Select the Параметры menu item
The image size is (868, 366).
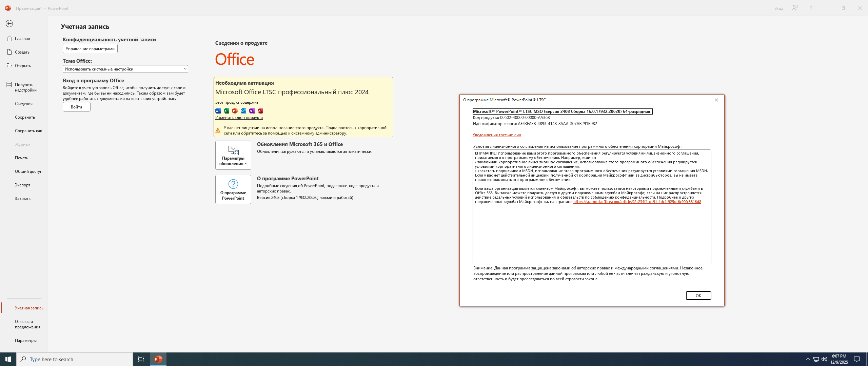tap(26, 340)
